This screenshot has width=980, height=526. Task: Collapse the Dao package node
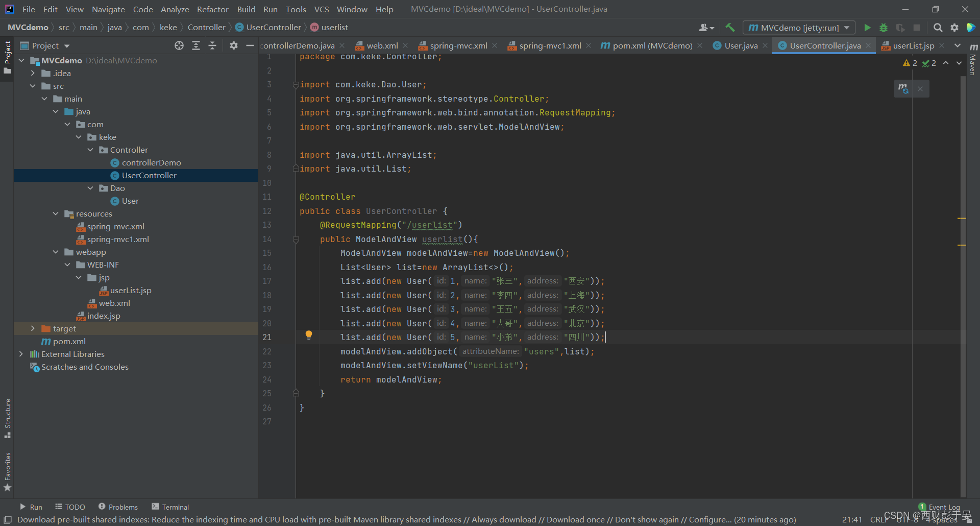(90, 188)
